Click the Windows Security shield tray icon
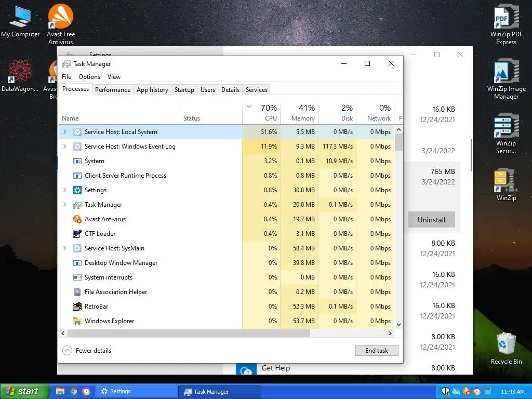Image resolution: width=532 pixels, height=399 pixels. [x=445, y=391]
